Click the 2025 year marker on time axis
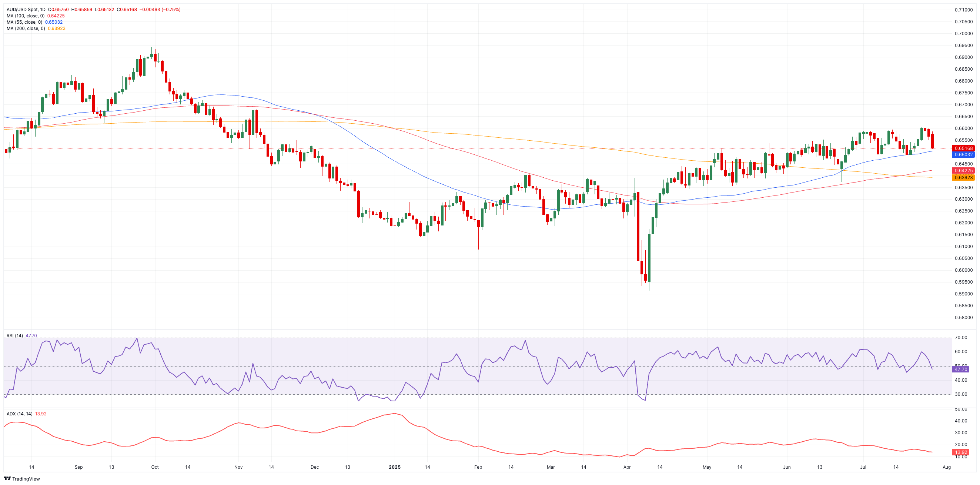980x485 pixels. tap(395, 467)
